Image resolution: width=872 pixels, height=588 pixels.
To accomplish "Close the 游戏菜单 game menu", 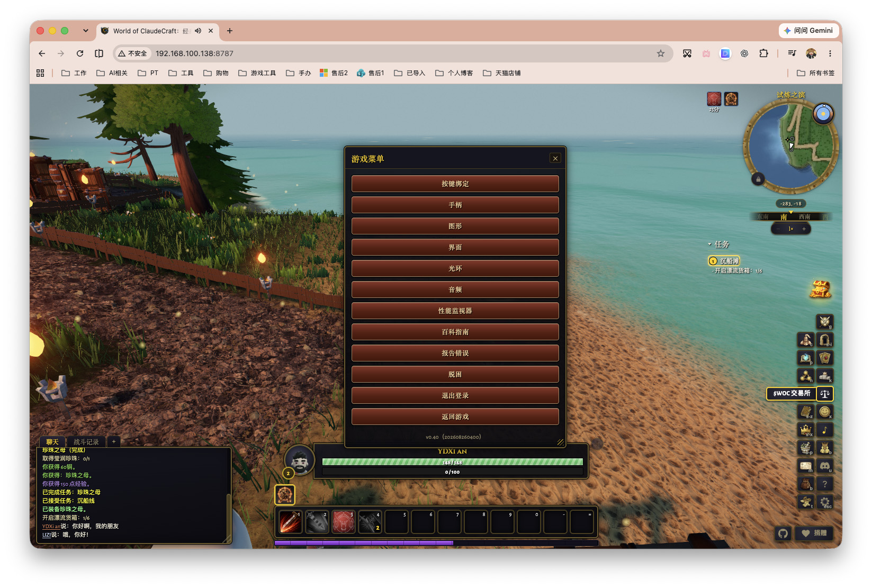I will coord(555,158).
